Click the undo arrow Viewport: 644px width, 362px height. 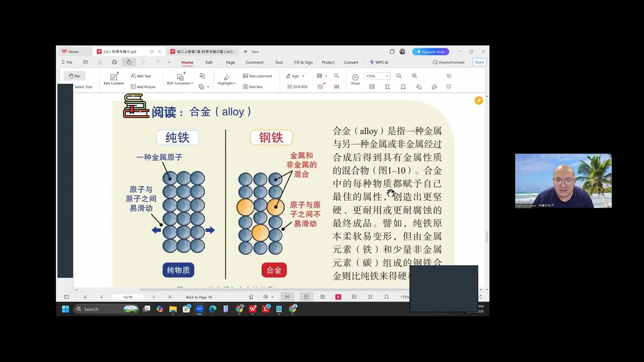tap(143, 62)
